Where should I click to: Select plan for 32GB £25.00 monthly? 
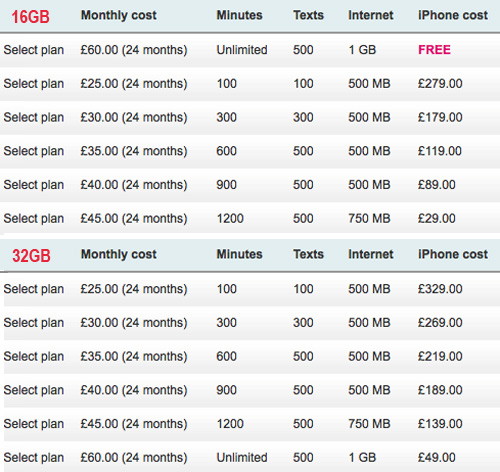click(x=34, y=289)
